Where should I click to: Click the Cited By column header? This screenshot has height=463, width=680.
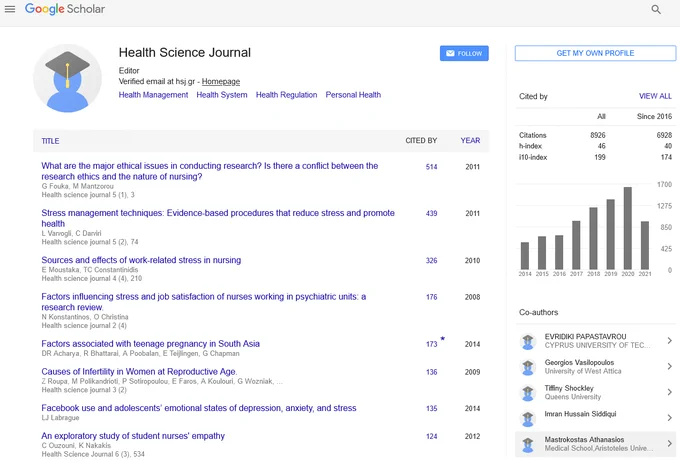(421, 140)
